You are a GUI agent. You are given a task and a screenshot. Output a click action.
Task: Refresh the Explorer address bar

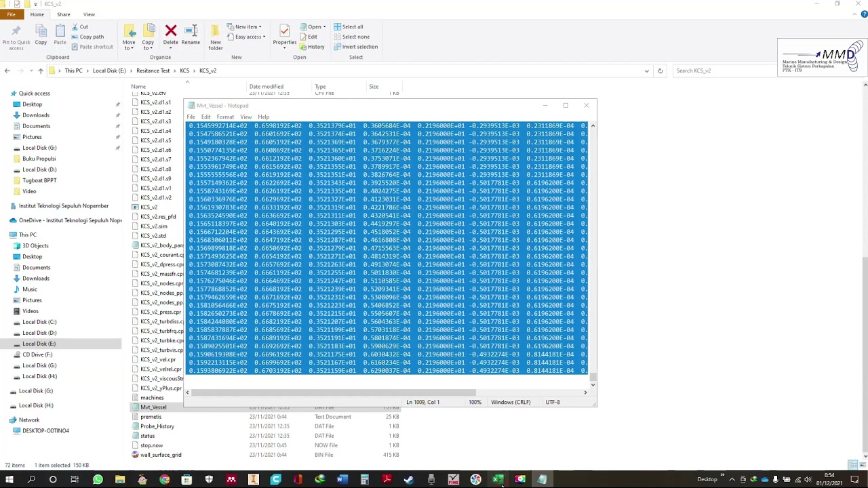tap(660, 70)
